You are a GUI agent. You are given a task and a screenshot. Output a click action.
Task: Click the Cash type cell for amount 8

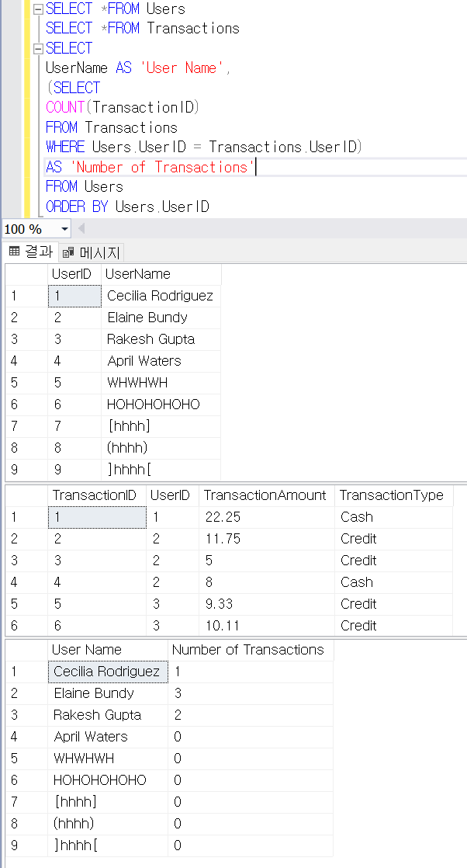(393, 582)
